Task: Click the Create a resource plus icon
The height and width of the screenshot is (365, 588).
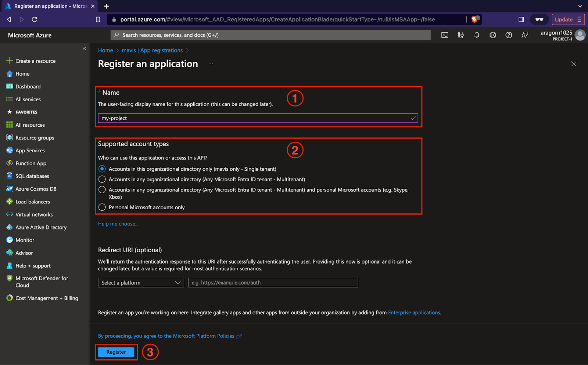Action: click(x=10, y=61)
